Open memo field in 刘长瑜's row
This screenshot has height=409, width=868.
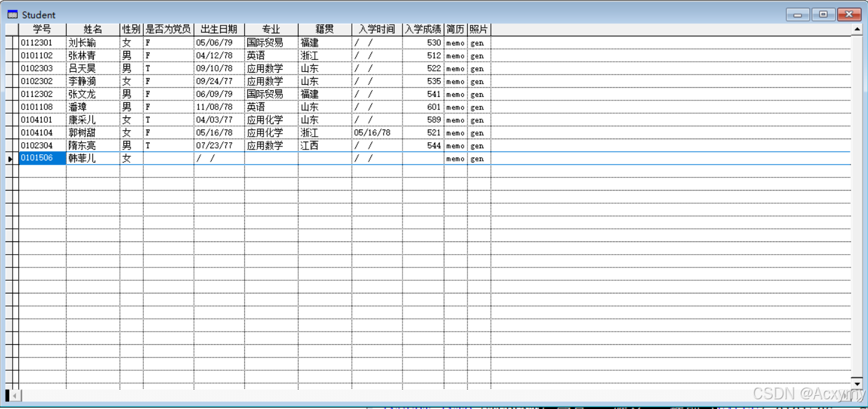tap(455, 42)
